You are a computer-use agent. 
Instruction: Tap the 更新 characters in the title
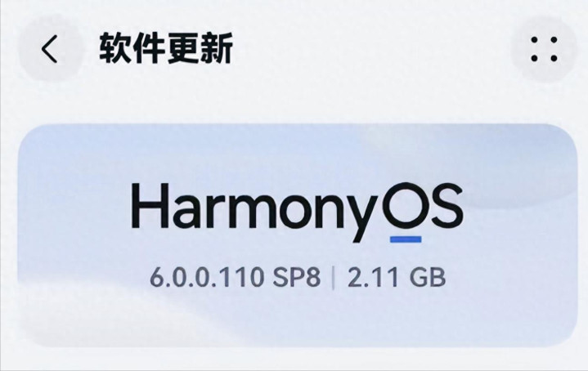coord(200,48)
